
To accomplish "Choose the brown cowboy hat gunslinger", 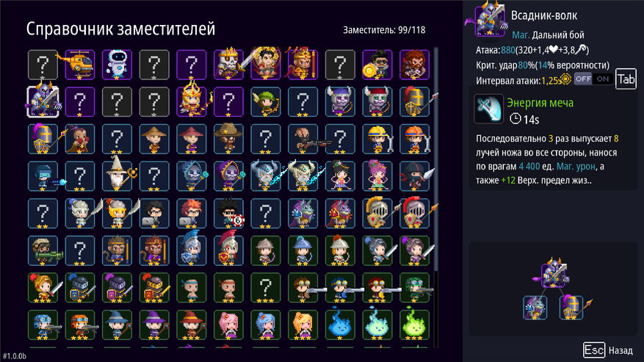I will [229, 139].
